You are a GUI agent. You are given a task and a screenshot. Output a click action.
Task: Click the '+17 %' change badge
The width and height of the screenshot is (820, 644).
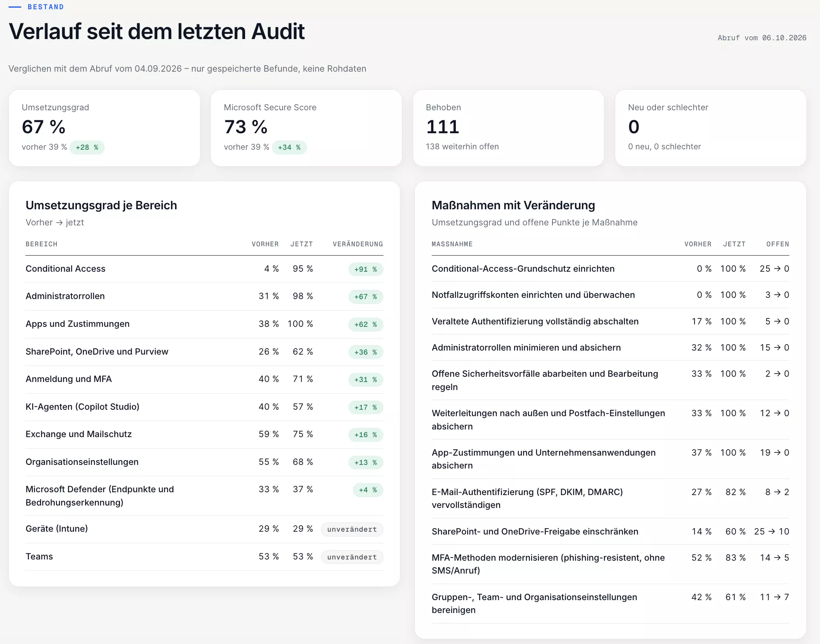366,407
